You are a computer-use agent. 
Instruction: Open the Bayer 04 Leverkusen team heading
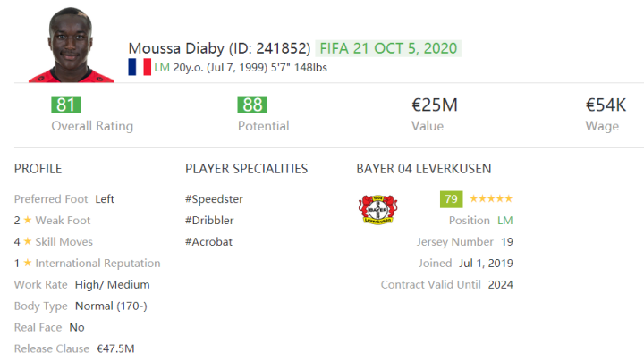click(423, 168)
